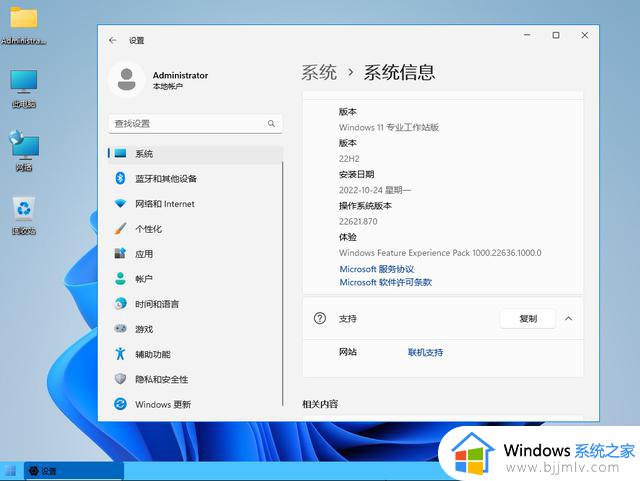Click the 设置 gear icon in taskbar

pyautogui.click(x=33, y=471)
